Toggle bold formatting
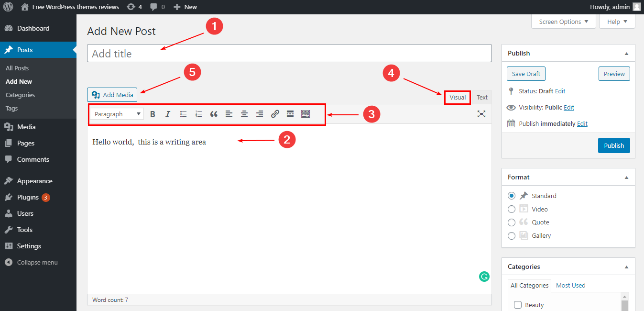644x311 pixels. [153, 114]
